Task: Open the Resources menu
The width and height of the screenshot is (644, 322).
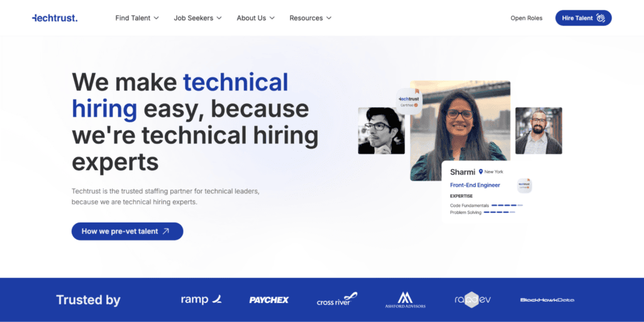Action: pos(310,18)
